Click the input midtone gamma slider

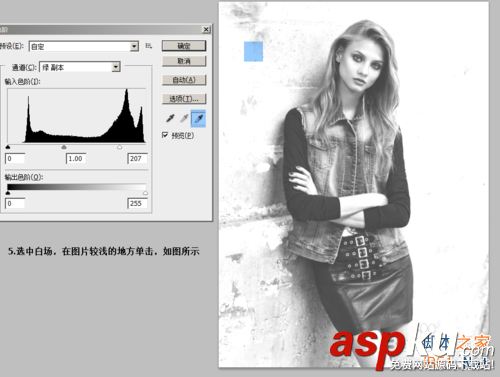[x=64, y=147]
